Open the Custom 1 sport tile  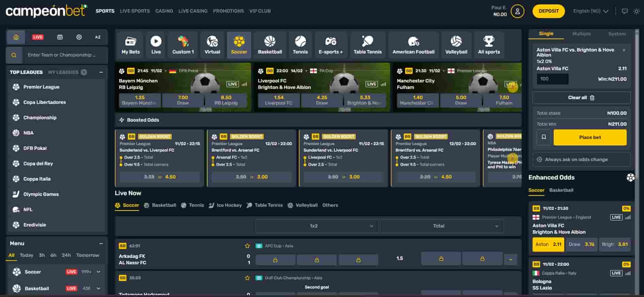pos(183,45)
